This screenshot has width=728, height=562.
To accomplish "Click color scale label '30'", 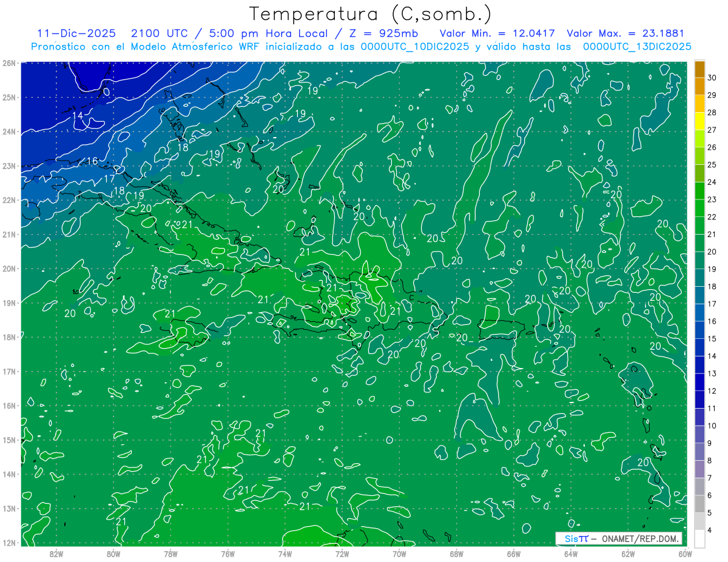I will point(712,78).
